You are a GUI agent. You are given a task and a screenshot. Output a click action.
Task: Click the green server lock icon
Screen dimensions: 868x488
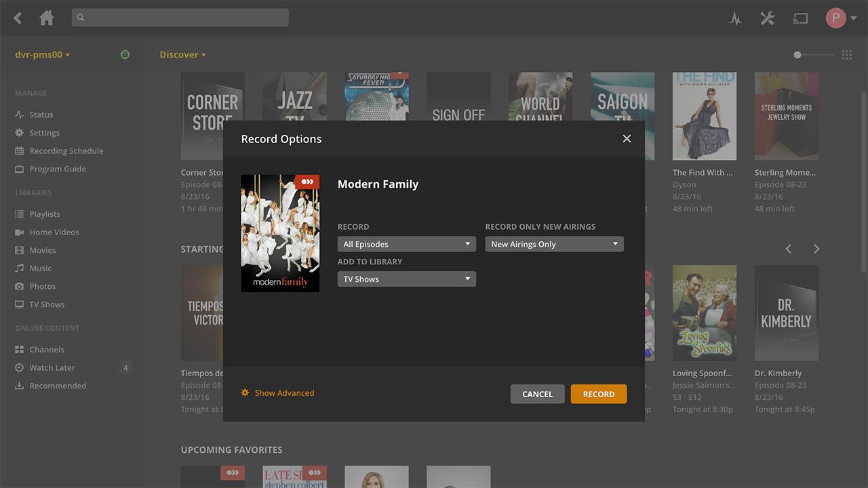pos(125,54)
